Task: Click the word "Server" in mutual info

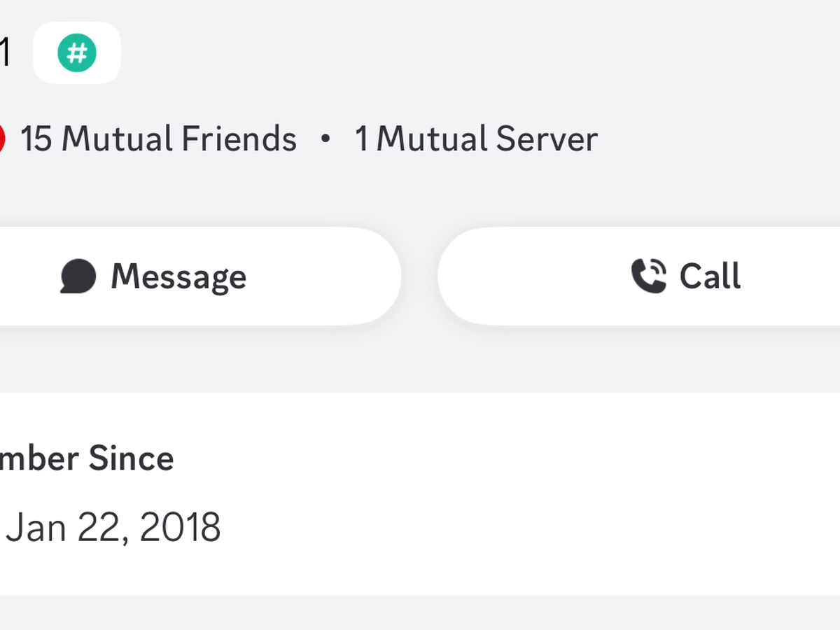Action: pyautogui.click(x=547, y=139)
